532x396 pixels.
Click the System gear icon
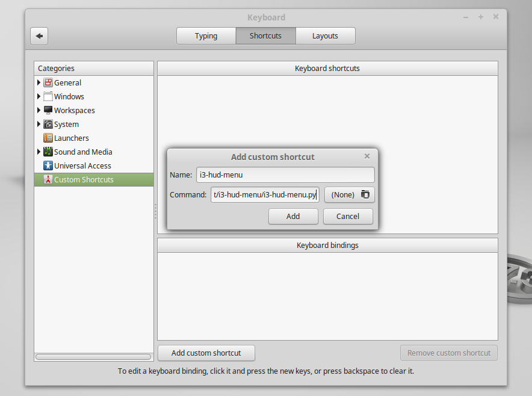coord(48,124)
